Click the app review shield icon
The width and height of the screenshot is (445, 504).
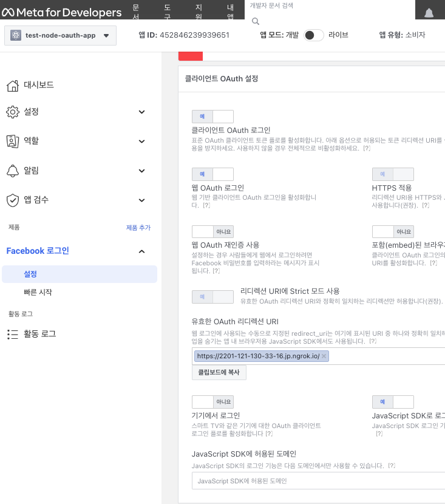pyautogui.click(x=13, y=200)
